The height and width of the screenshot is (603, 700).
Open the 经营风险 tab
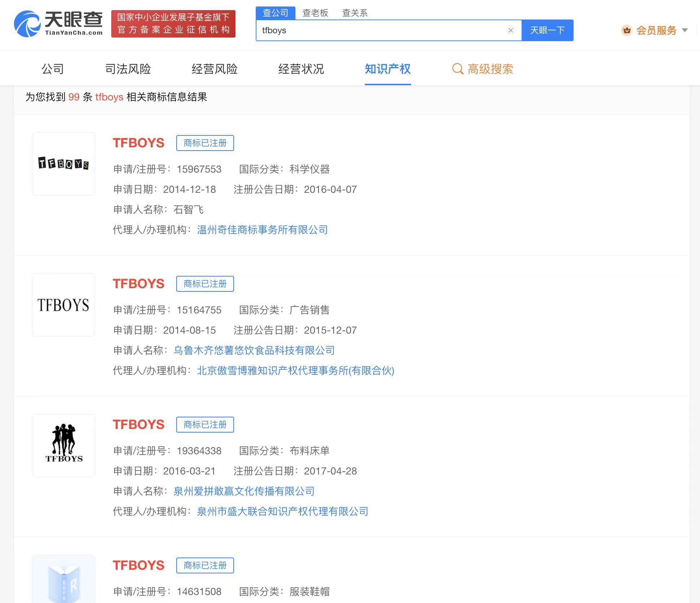[x=215, y=69]
